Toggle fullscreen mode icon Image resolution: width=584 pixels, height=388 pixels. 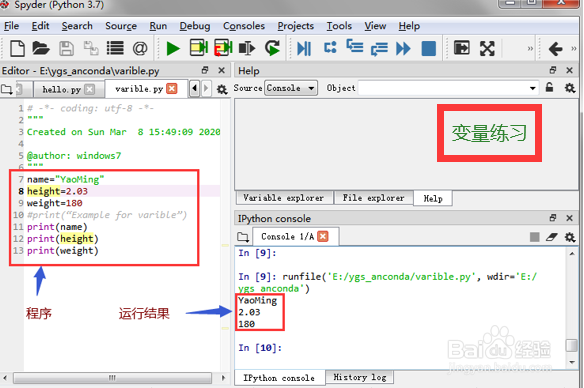point(487,48)
